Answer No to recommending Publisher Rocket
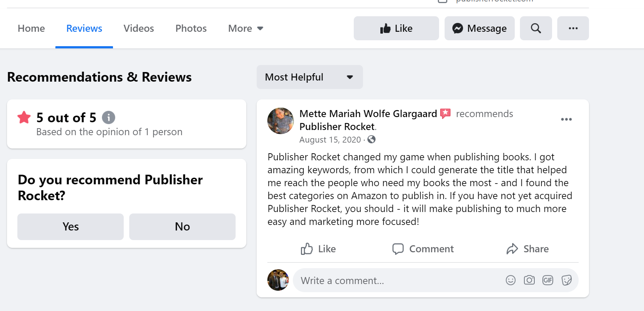Image resolution: width=644 pixels, height=311 pixels. [182, 227]
